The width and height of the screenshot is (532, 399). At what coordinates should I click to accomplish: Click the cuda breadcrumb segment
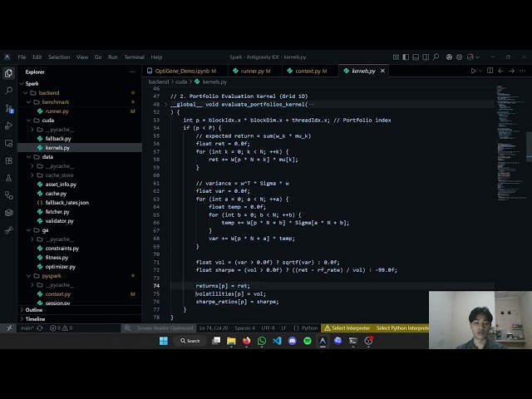[181, 81]
